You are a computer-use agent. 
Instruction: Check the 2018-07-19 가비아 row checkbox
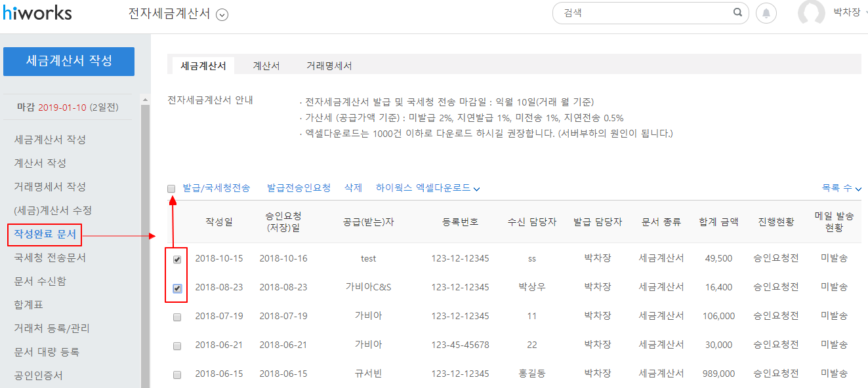177,317
